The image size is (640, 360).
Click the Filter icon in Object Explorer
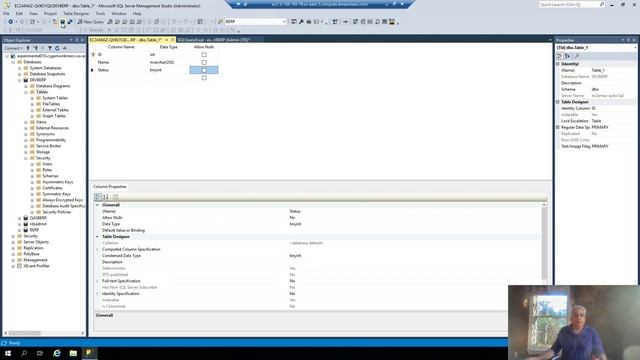point(50,48)
